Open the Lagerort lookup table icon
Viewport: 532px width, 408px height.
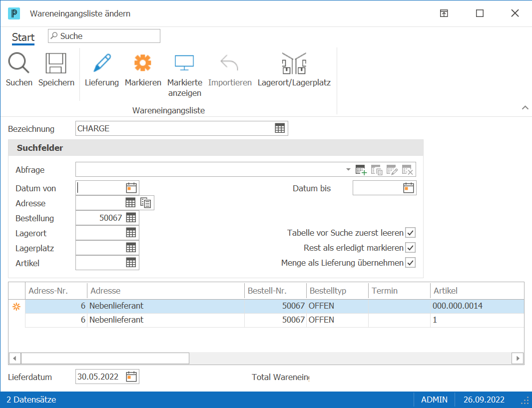click(x=131, y=233)
